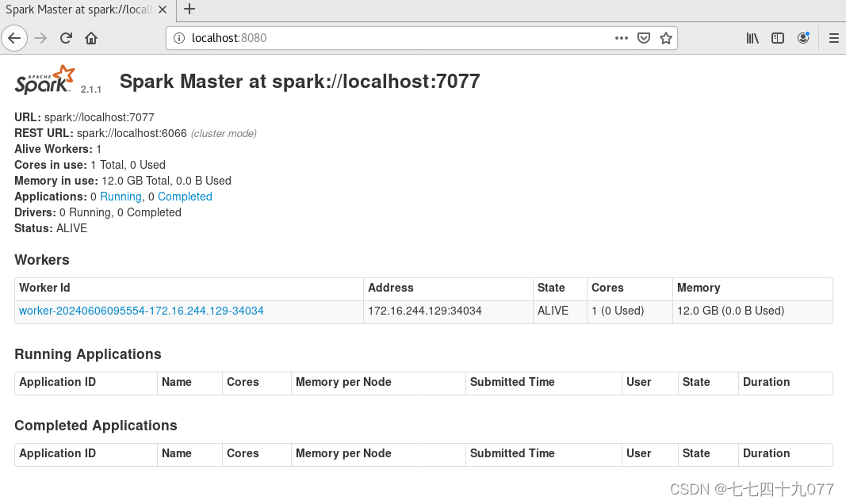
Task: Click the Home icon
Action: click(90, 37)
